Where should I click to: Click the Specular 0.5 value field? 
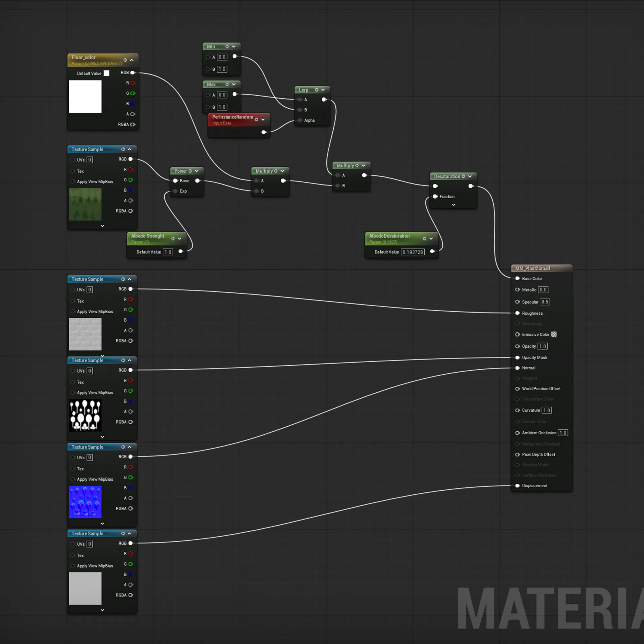(x=545, y=302)
